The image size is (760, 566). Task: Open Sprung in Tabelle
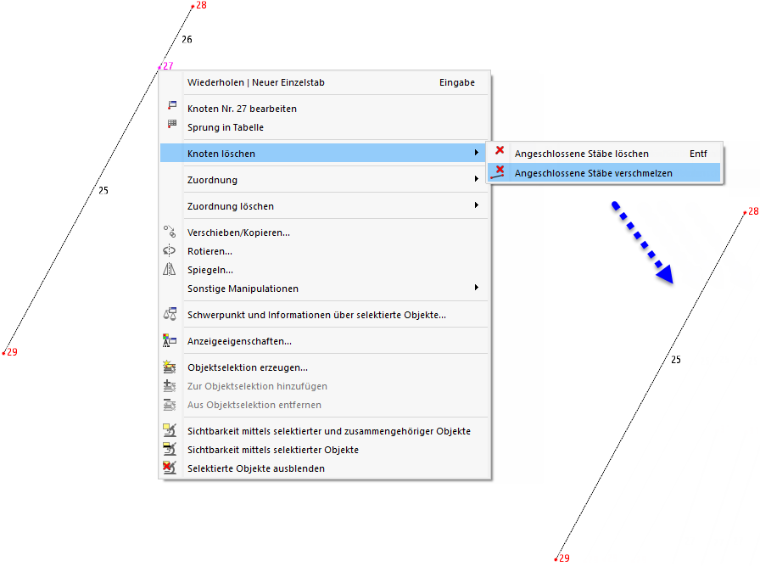(324, 127)
